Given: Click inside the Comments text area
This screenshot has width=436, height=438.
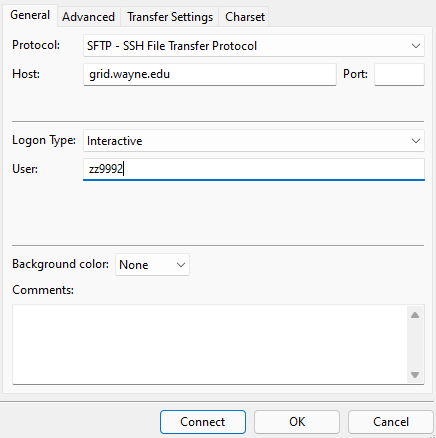Looking at the screenshot, I should (210, 344).
